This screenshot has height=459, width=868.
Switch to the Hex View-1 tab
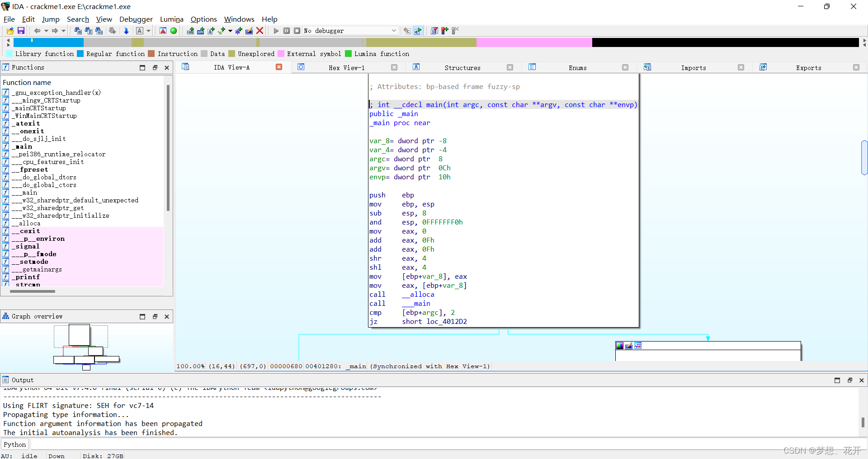[347, 68]
